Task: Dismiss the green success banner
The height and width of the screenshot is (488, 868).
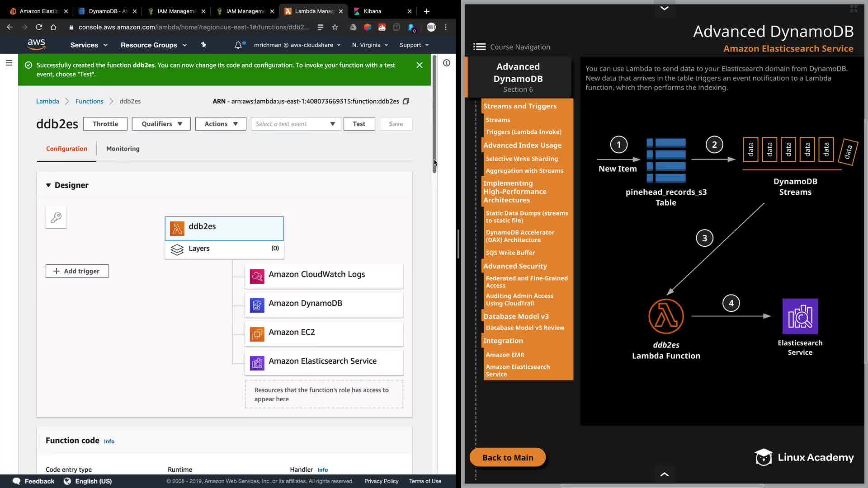Action: 420,66
